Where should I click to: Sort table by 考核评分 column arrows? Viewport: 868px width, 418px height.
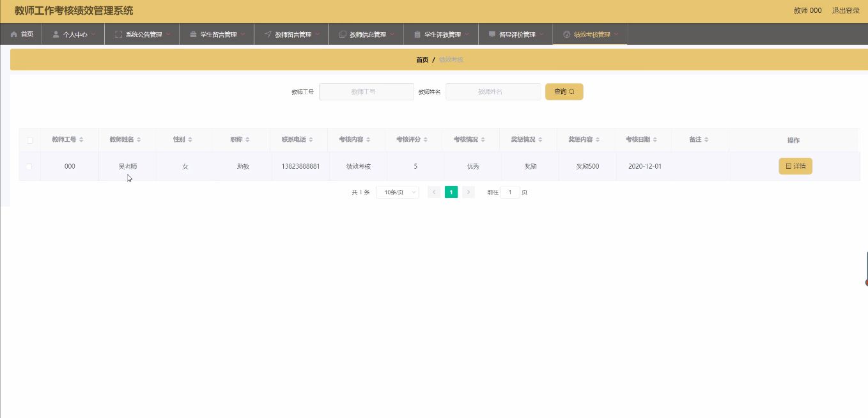coord(426,140)
